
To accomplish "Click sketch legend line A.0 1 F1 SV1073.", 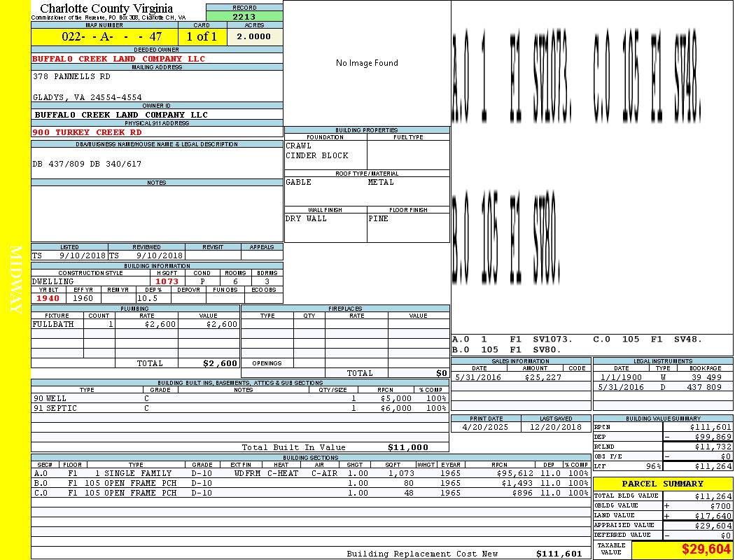I will 512,339.
